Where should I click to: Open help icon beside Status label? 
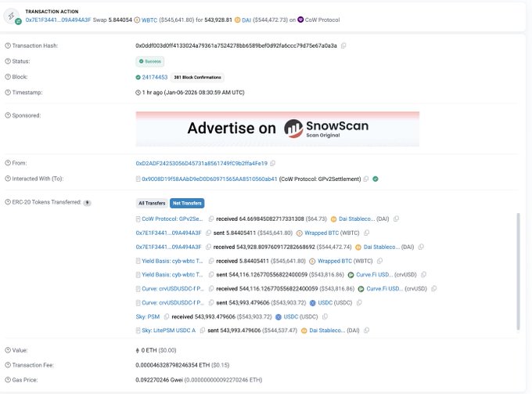click(8, 61)
